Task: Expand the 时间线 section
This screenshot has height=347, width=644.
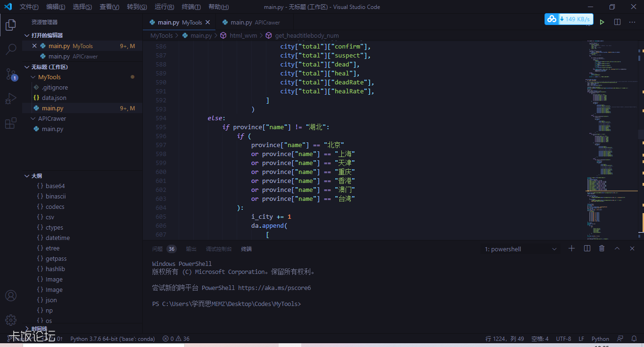Action: pyautogui.click(x=83, y=329)
